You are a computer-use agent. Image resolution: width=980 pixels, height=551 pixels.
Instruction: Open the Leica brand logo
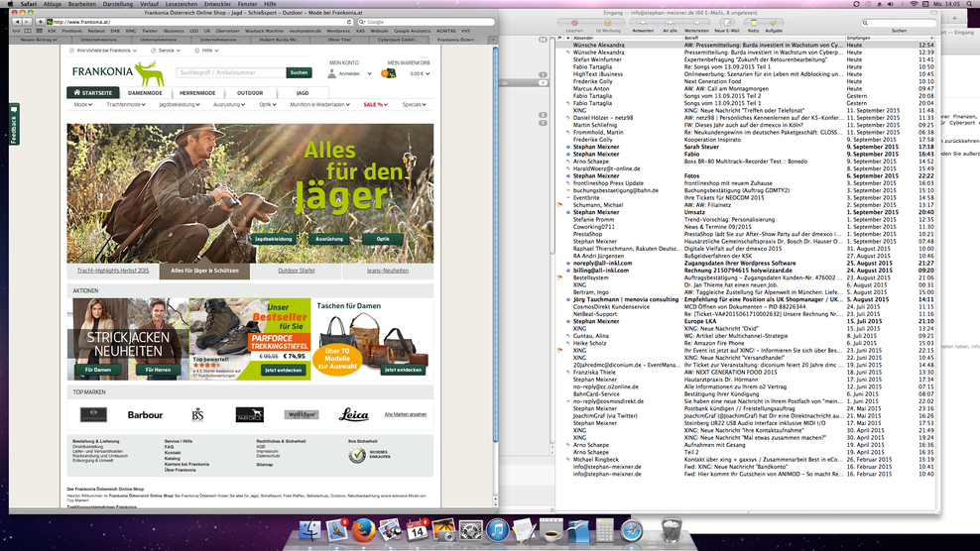[x=354, y=414]
